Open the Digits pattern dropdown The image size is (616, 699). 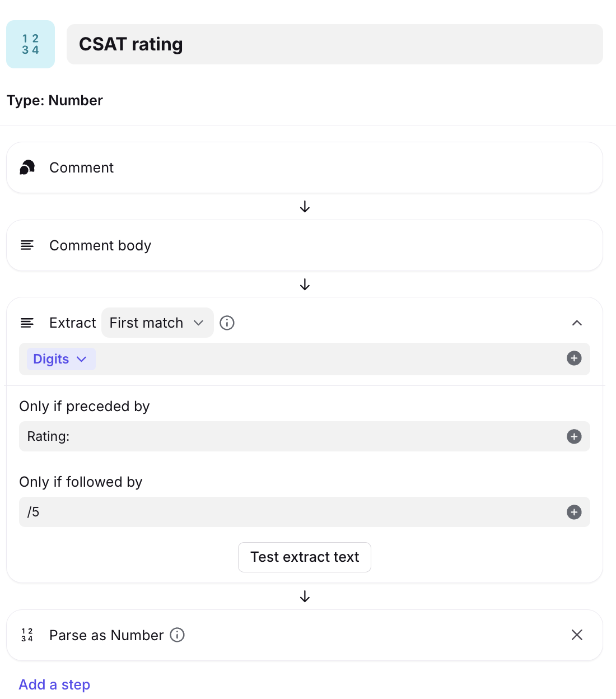click(60, 359)
